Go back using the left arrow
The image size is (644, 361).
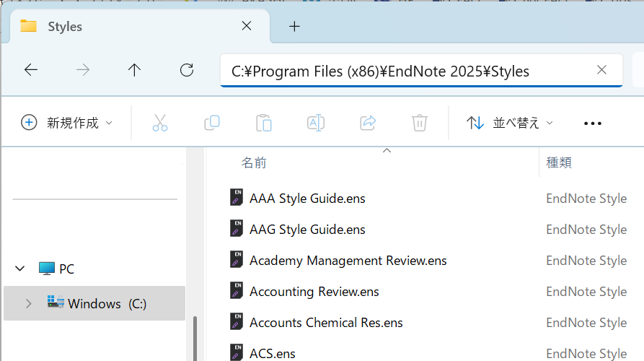click(31, 70)
